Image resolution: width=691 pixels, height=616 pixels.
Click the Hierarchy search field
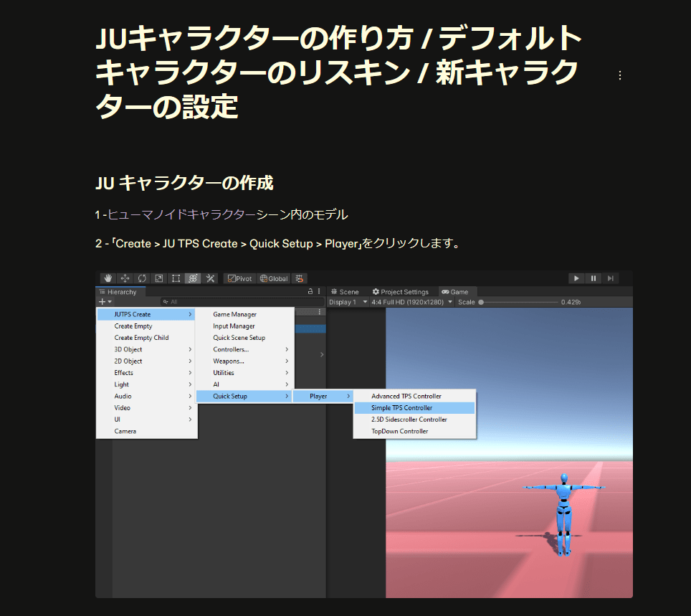[x=242, y=302]
